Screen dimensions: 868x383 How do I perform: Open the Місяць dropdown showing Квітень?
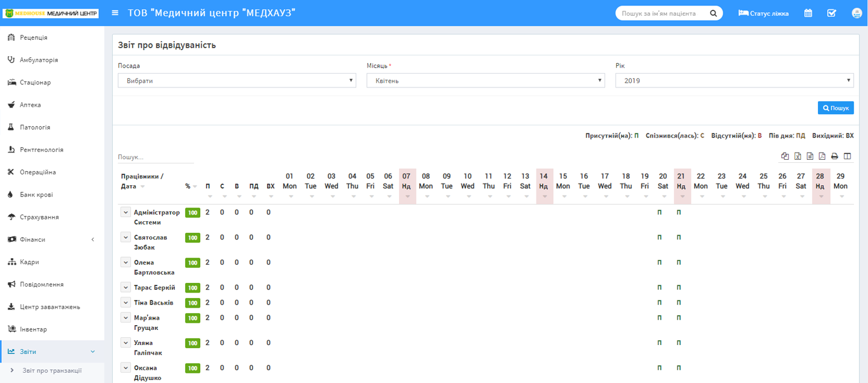coord(486,80)
